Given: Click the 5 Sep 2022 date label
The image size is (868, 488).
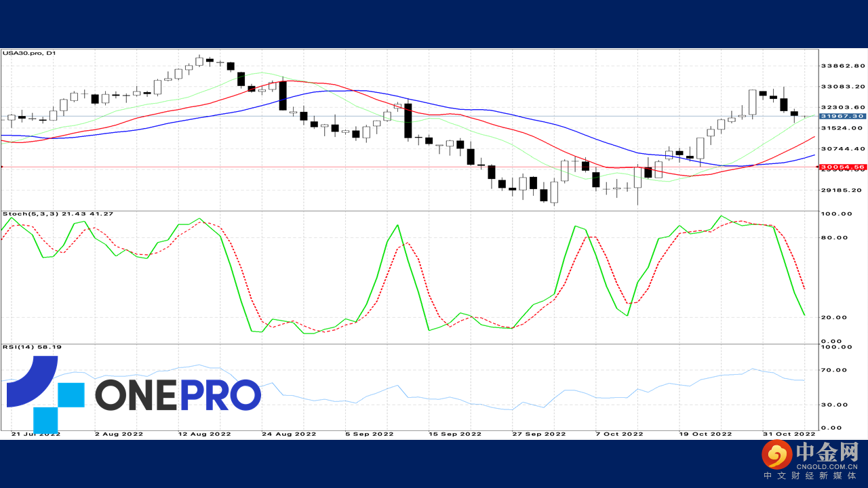Looking at the screenshot, I should pos(369,434).
